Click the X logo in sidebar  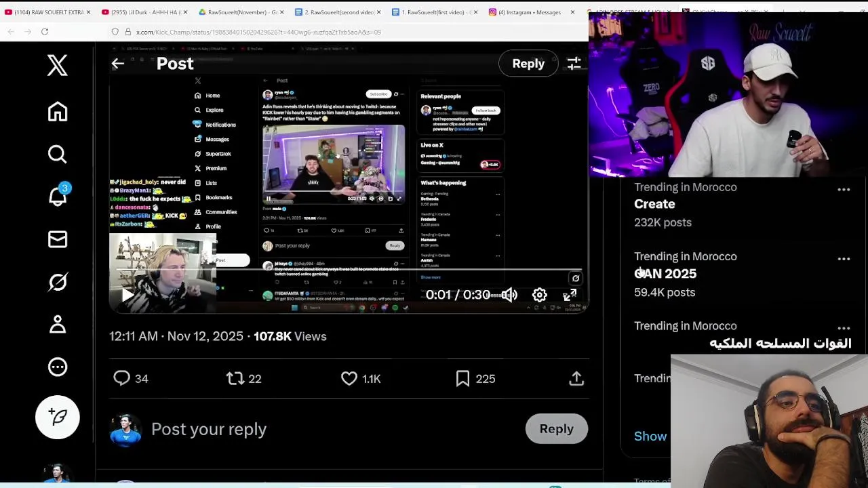pyautogui.click(x=58, y=66)
